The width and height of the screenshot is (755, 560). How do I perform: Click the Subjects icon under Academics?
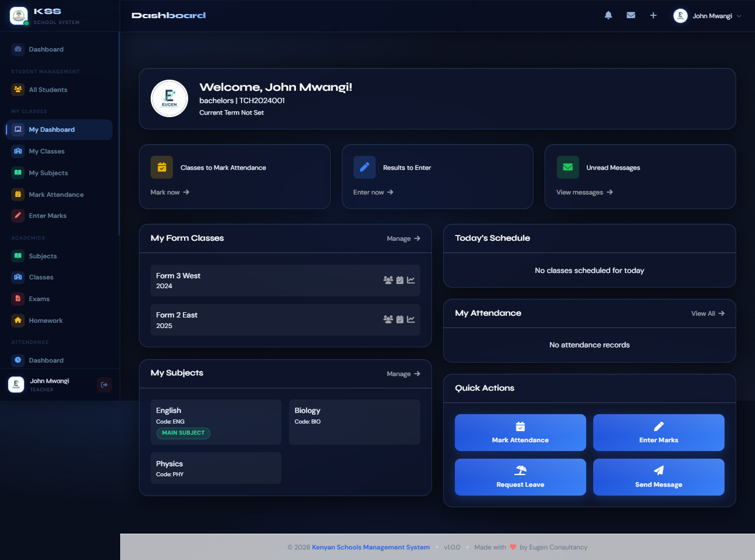18,256
